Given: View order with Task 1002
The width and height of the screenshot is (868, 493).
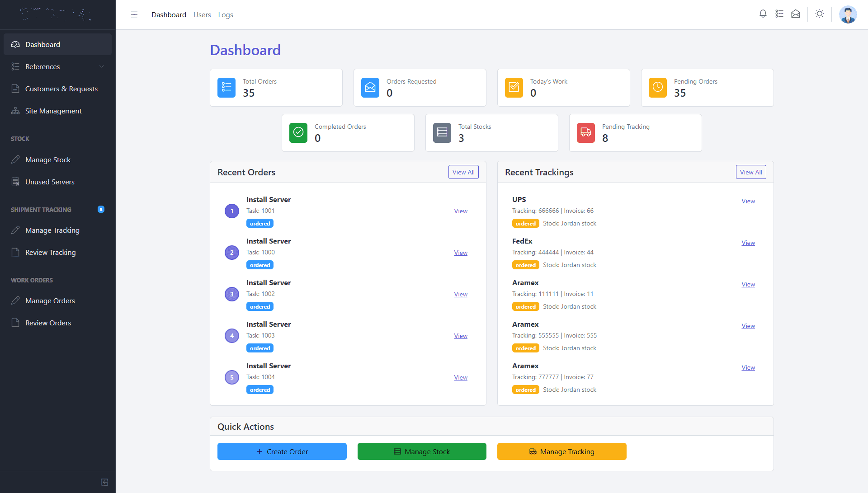Looking at the screenshot, I should (461, 294).
